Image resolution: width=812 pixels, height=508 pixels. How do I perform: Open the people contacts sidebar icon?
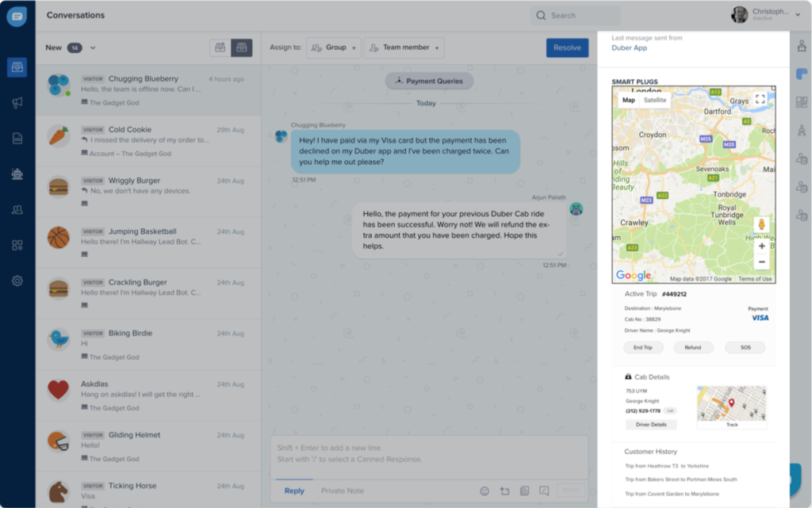(x=17, y=209)
